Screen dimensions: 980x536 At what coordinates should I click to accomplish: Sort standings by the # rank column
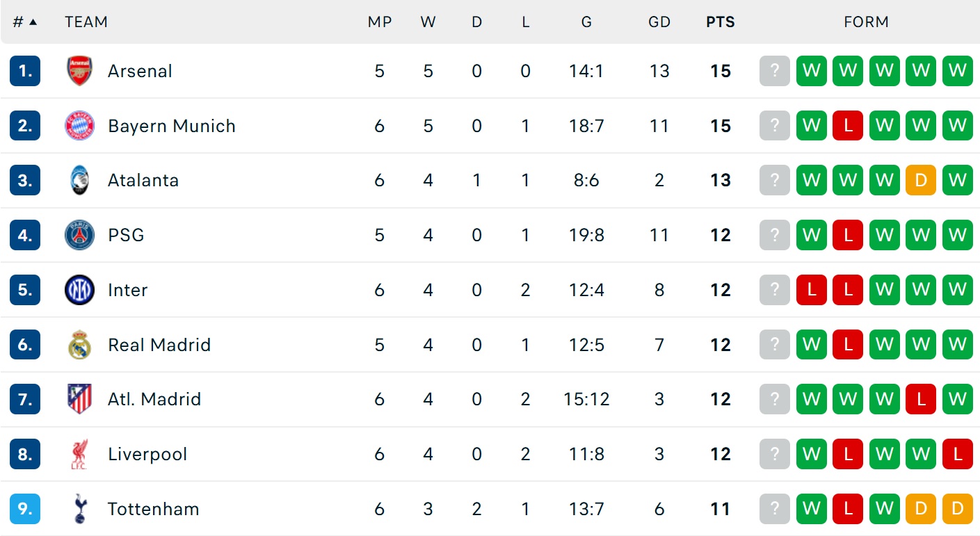pos(24,22)
